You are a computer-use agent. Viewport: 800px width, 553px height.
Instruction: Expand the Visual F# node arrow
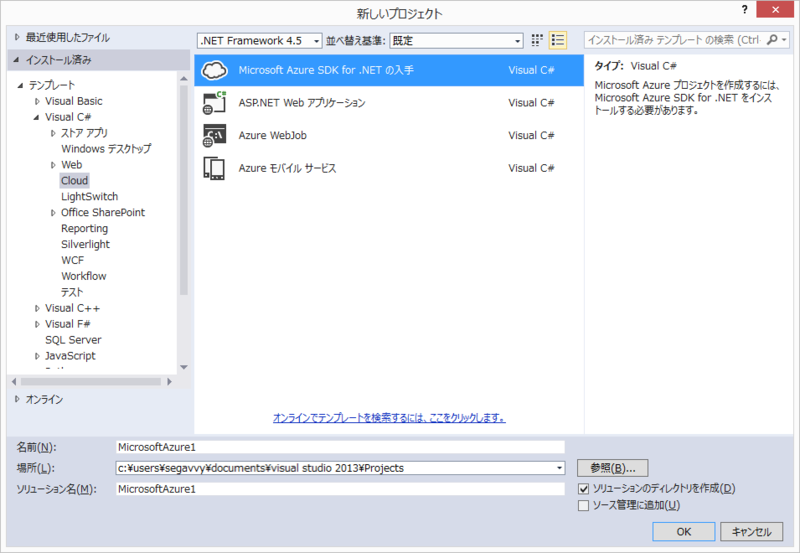(x=37, y=324)
